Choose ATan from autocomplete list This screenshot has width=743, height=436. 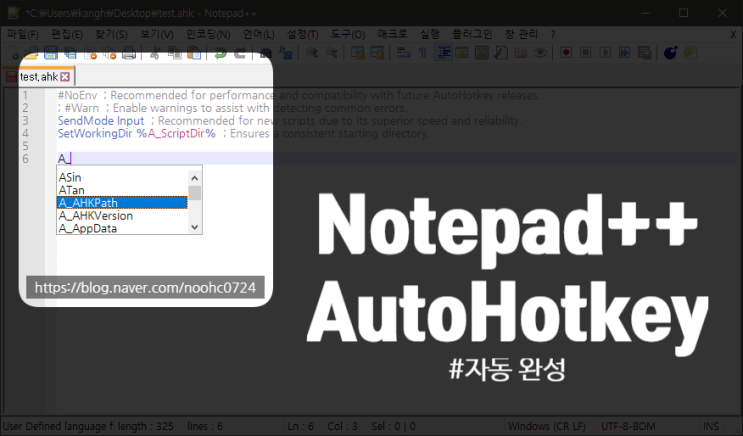(122, 190)
